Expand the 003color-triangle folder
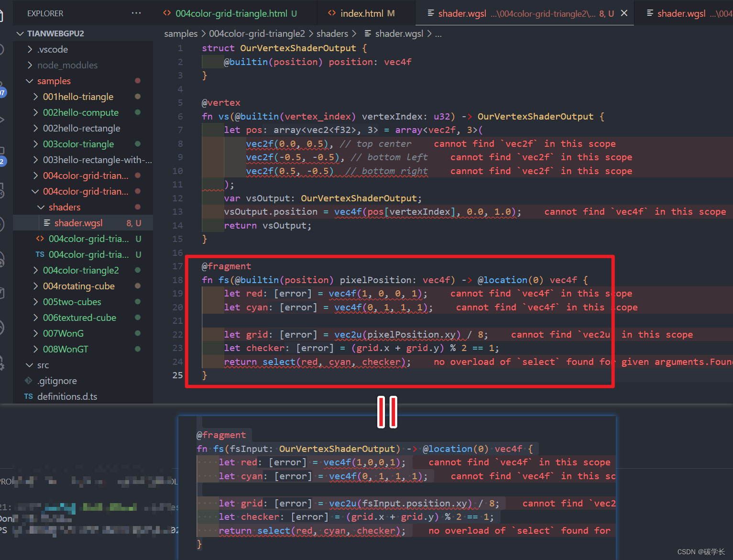Image resolution: width=733 pixels, height=560 pixels. point(83,144)
